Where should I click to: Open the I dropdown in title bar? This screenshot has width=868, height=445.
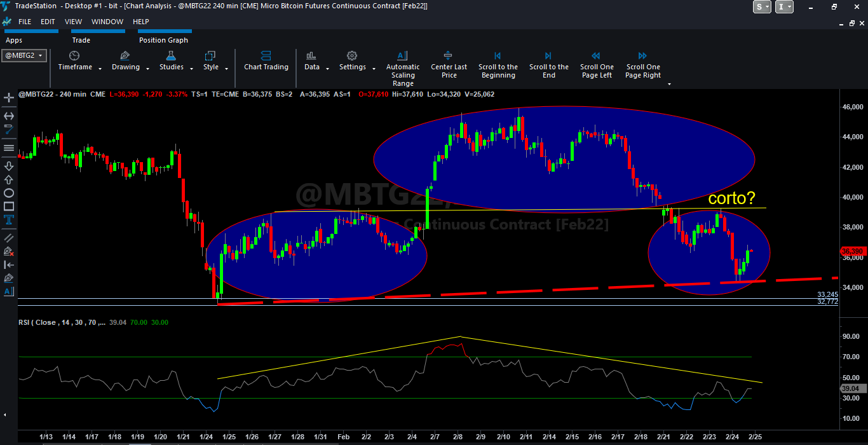[785, 6]
